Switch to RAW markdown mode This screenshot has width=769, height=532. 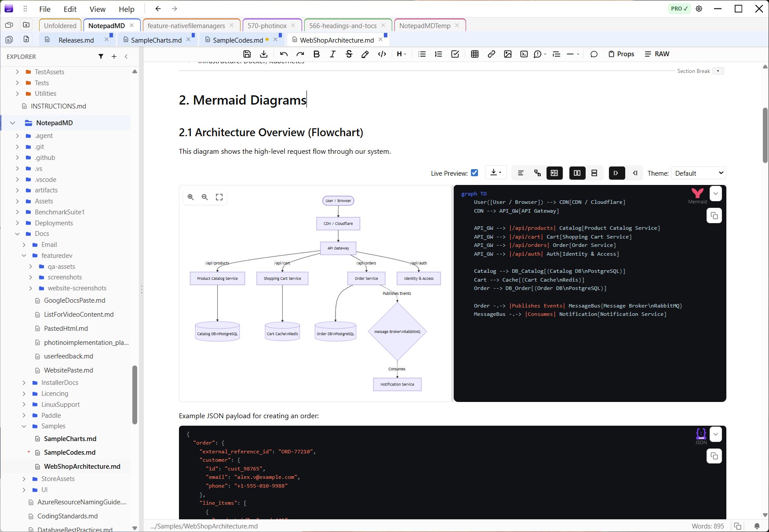(x=657, y=54)
